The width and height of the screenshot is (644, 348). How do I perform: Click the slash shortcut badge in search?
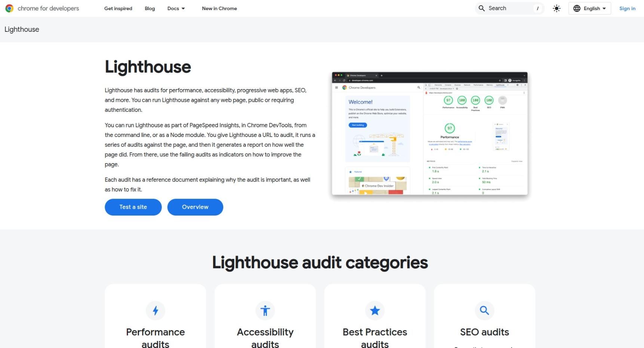tap(537, 8)
